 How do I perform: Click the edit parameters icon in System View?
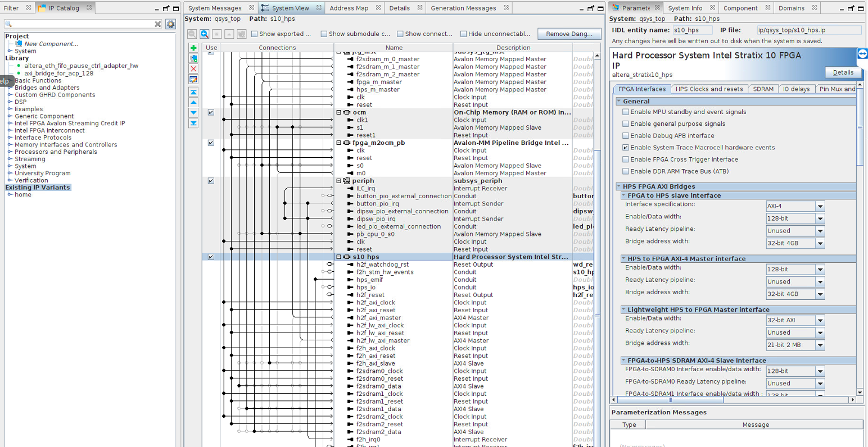pyautogui.click(x=193, y=80)
